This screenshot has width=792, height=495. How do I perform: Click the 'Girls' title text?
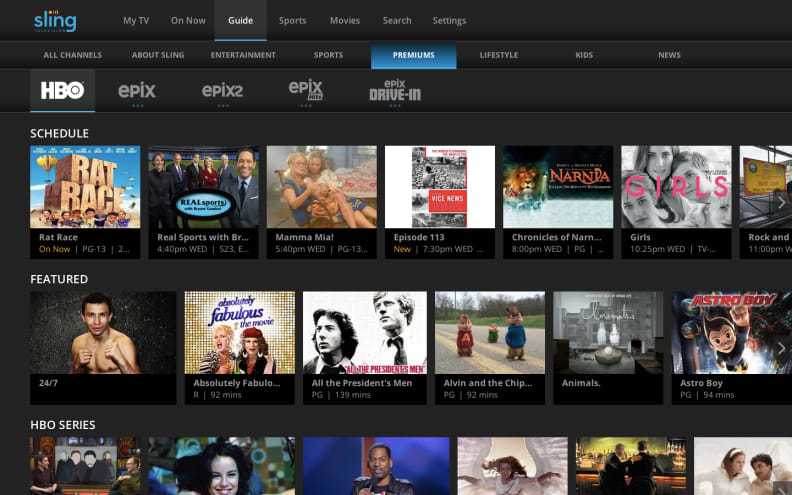click(640, 237)
